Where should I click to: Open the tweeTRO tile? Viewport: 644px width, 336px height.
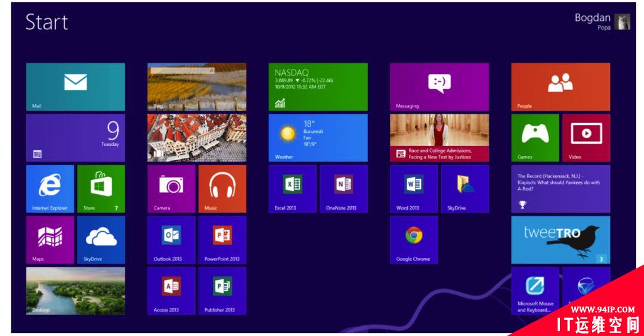561,240
